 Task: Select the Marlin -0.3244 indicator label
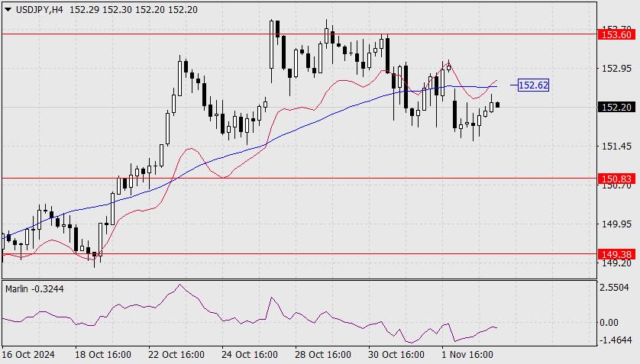coord(34,289)
